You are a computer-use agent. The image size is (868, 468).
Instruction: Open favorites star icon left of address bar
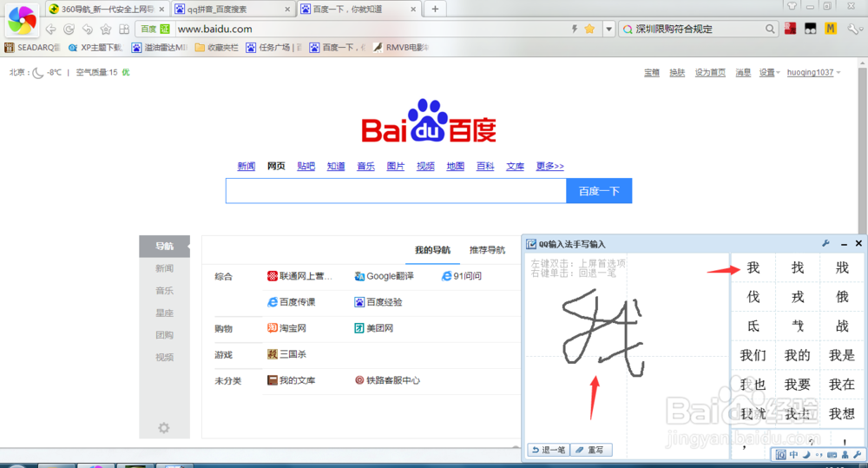106,29
